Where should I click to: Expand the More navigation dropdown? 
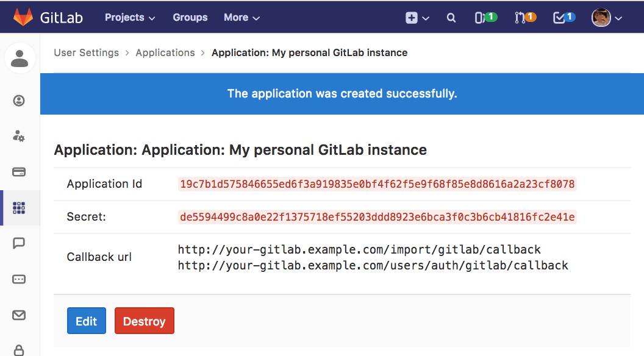(241, 17)
